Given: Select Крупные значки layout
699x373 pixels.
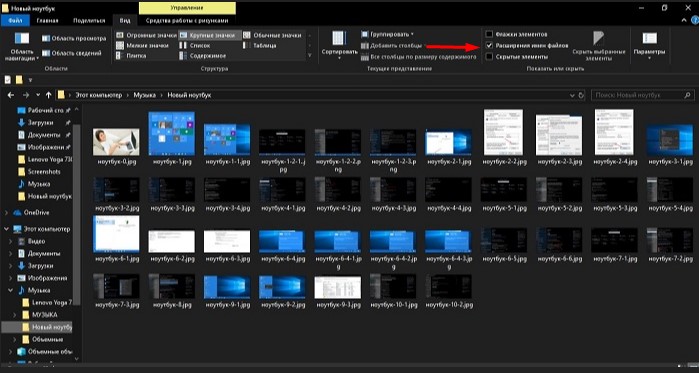Looking at the screenshot, I should pyautogui.click(x=210, y=35).
